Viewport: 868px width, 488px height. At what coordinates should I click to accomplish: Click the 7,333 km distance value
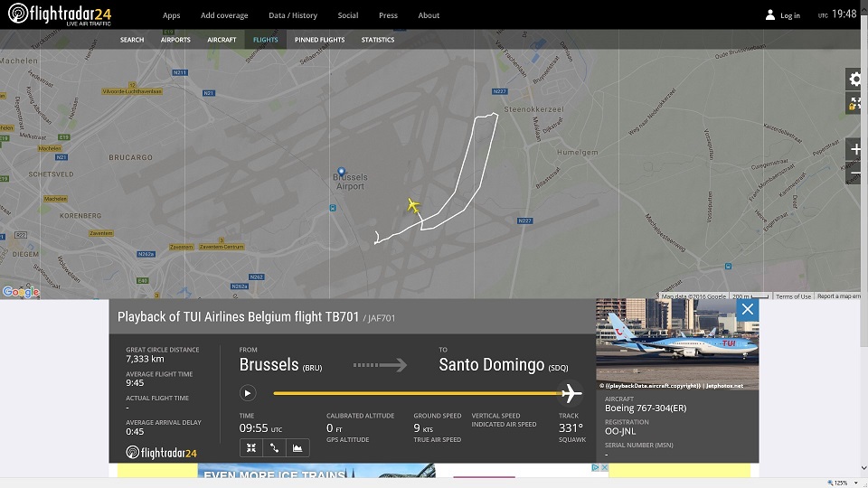pyautogui.click(x=145, y=359)
